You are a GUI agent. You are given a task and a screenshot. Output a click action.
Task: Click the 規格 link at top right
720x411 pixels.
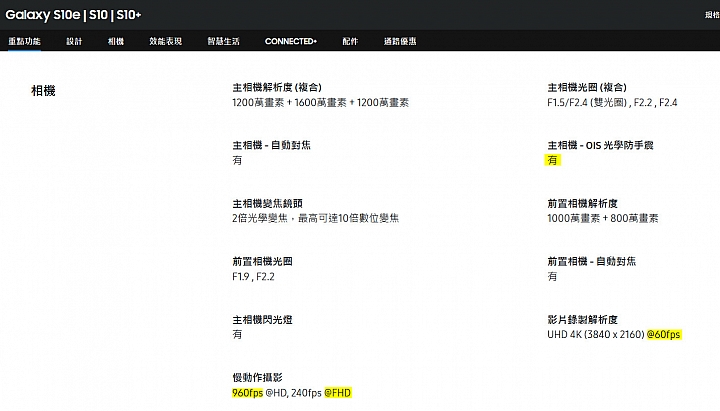pos(712,15)
